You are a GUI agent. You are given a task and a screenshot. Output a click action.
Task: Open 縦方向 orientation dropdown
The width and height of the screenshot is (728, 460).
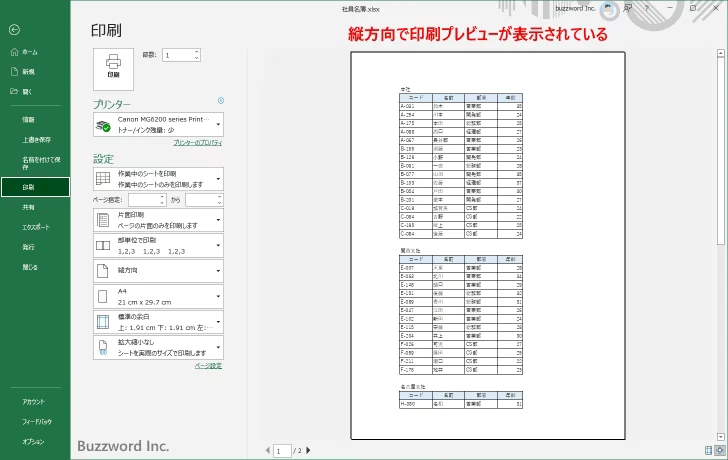158,271
